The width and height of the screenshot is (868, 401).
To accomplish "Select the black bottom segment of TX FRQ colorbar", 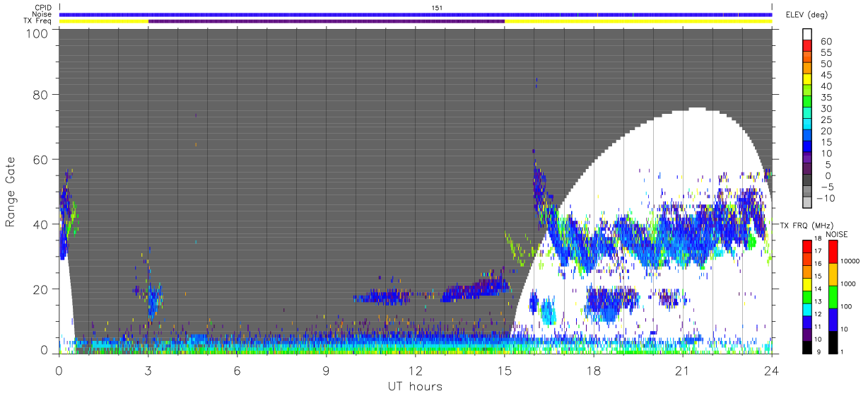I will click(x=807, y=347).
